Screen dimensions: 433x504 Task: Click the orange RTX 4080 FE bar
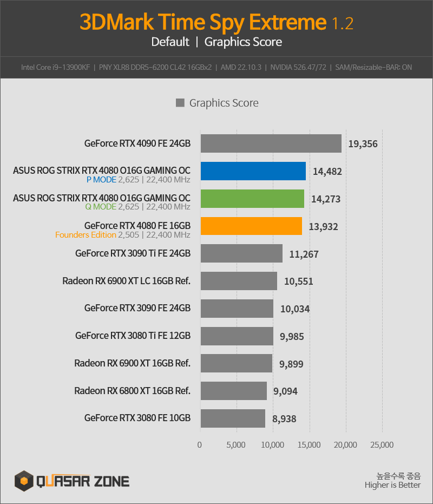click(x=251, y=226)
